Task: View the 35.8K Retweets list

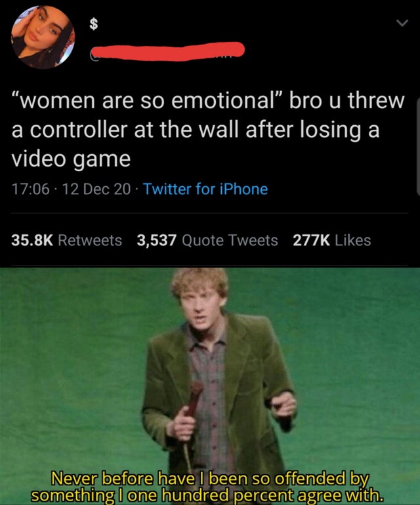Action: click(x=66, y=240)
